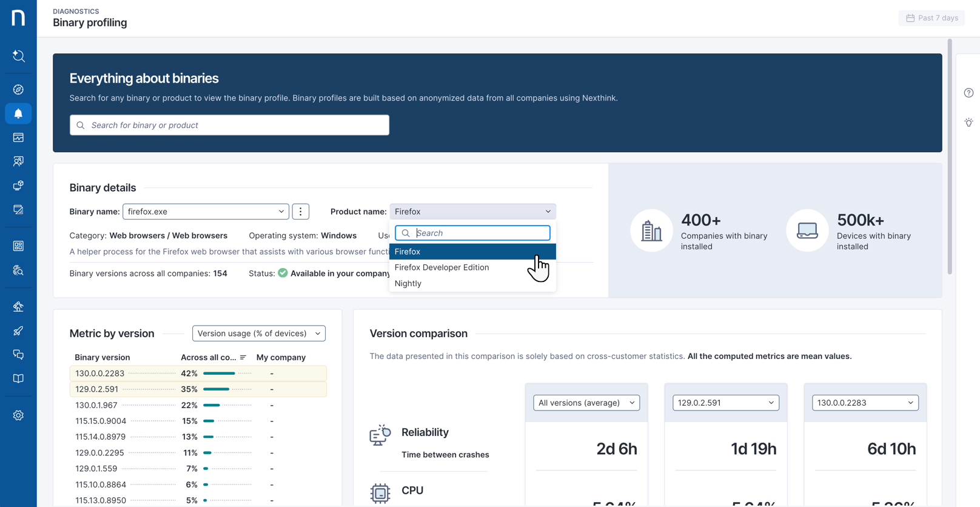This screenshot has width=980, height=507.
Task: Expand the All versions (average) dropdown
Action: (586, 403)
